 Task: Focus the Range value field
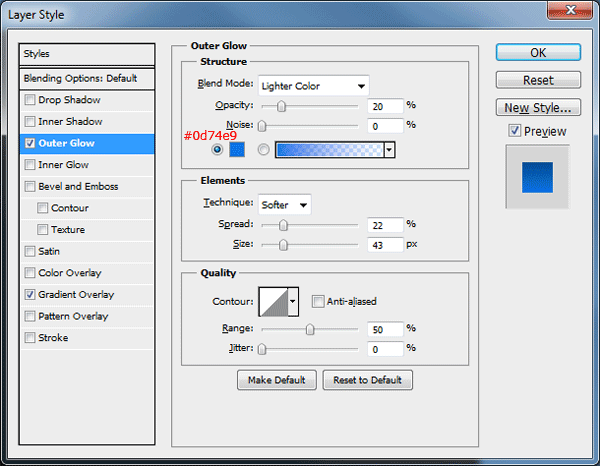pyautogui.click(x=385, y=329)
